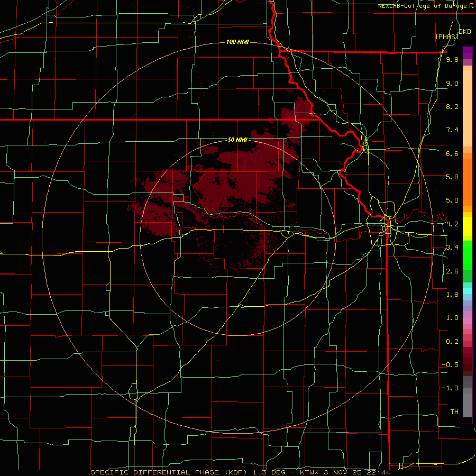The height and width of the screenshot is (476, 476).
Task: Click the 9.8 value on color scale
Action: (452, 59)
